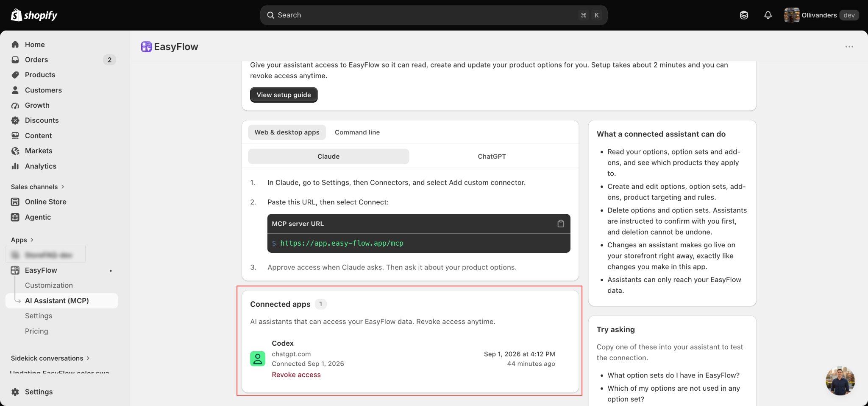868x406 pixels.
Task: Click the Connected apps count badge
Action: (321, 304)
